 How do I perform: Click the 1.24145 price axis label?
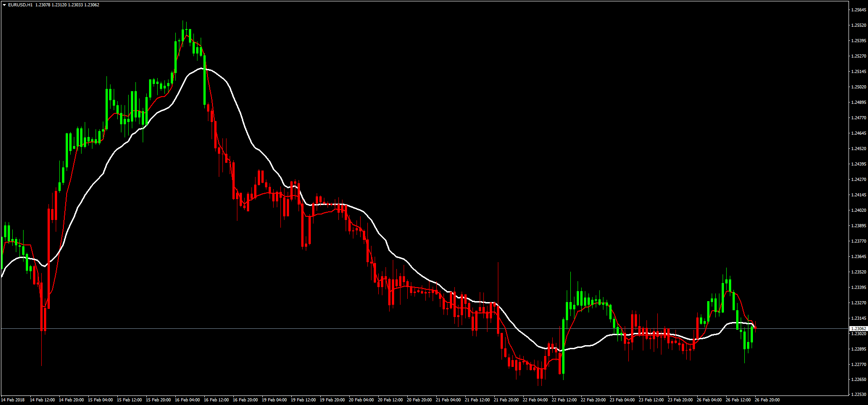coord(859,195)
